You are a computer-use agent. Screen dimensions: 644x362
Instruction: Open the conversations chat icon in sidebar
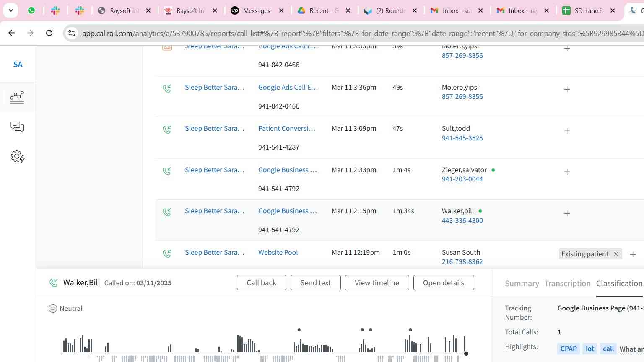click(x=17, y=127)
